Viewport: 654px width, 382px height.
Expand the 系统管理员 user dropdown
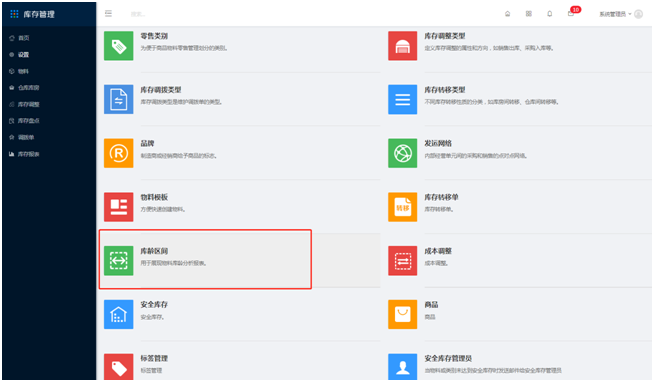pyautogui.click(x=615, y=14)
